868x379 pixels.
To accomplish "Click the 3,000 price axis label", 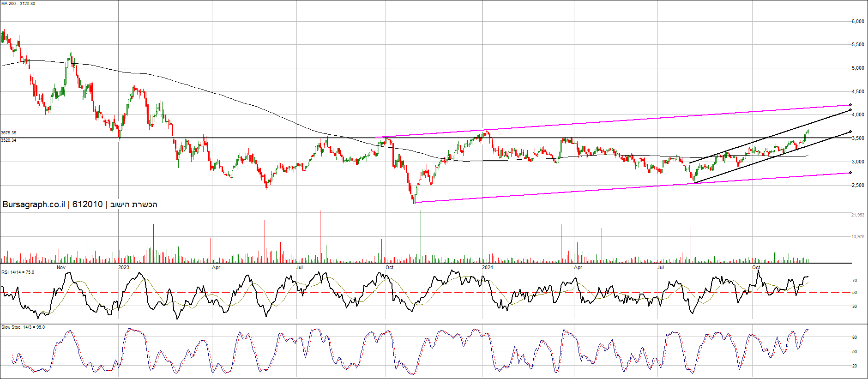I will click(x=858, y=162).
